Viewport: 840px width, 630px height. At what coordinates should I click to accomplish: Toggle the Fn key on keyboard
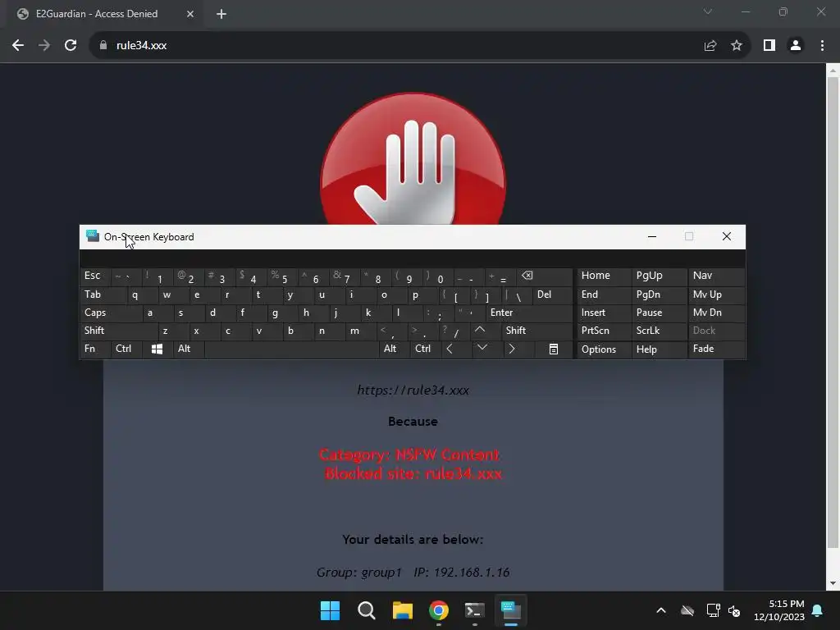pos(95,349)
